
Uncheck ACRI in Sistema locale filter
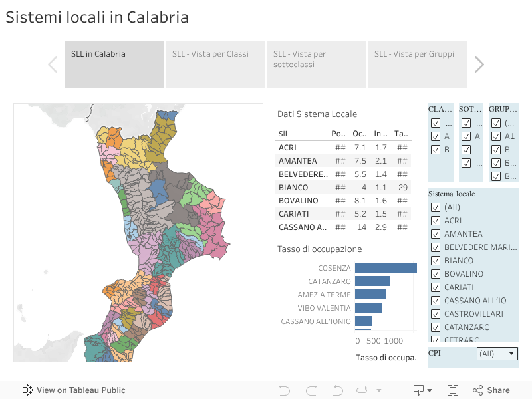(436, 221)
